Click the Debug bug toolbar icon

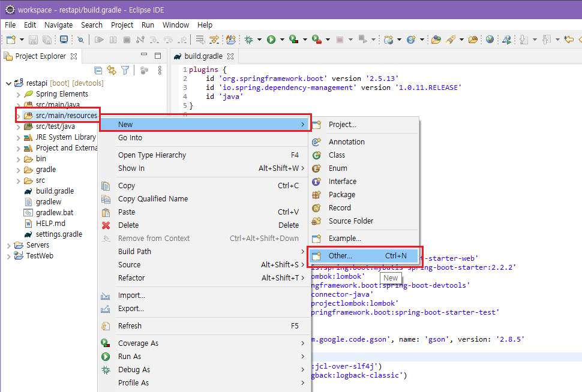(248, 40)
